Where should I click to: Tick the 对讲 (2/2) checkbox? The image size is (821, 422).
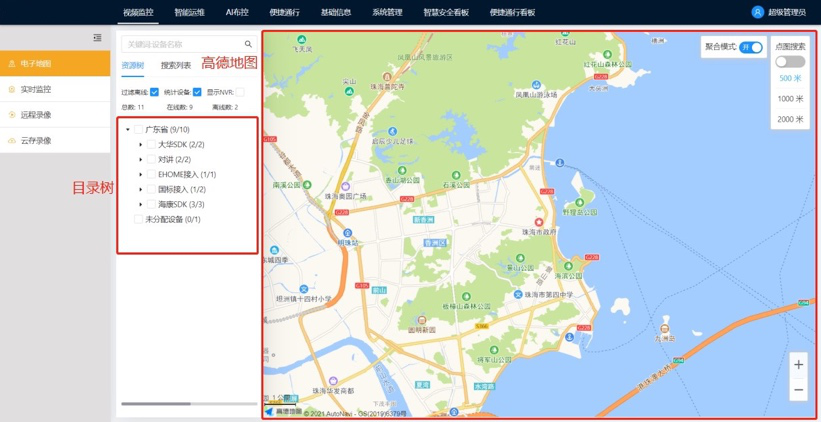[x=151, y=159]
